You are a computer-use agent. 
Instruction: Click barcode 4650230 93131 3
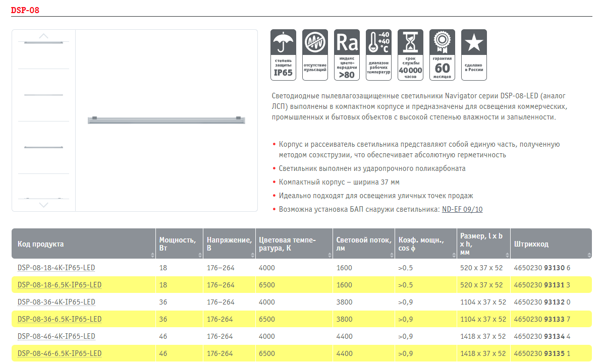(x=542, y=285)
